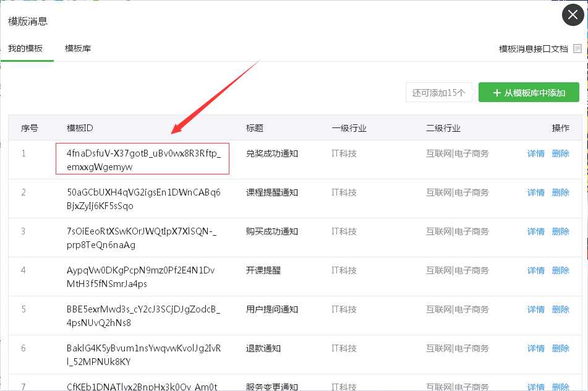
Task: Click IT科技 in the 兑奖成功通知 row
Action: pos(344,153)
